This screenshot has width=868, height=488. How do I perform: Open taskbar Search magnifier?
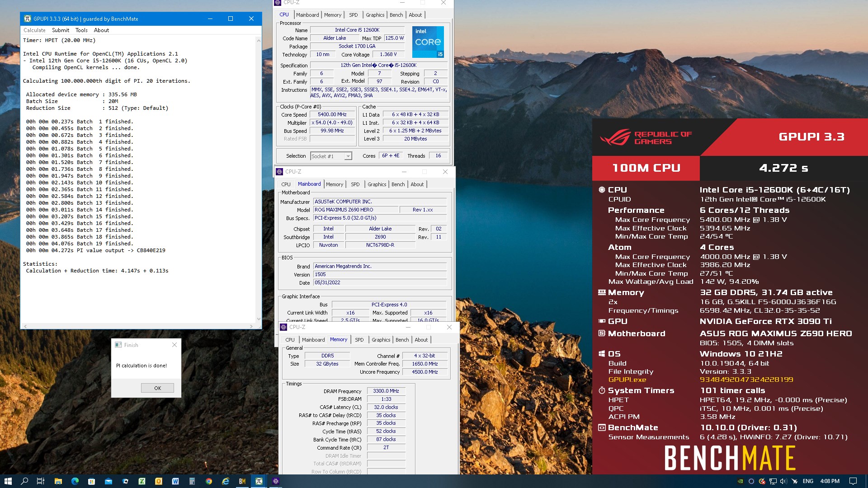pyautogui.click(x=24, y=481)
